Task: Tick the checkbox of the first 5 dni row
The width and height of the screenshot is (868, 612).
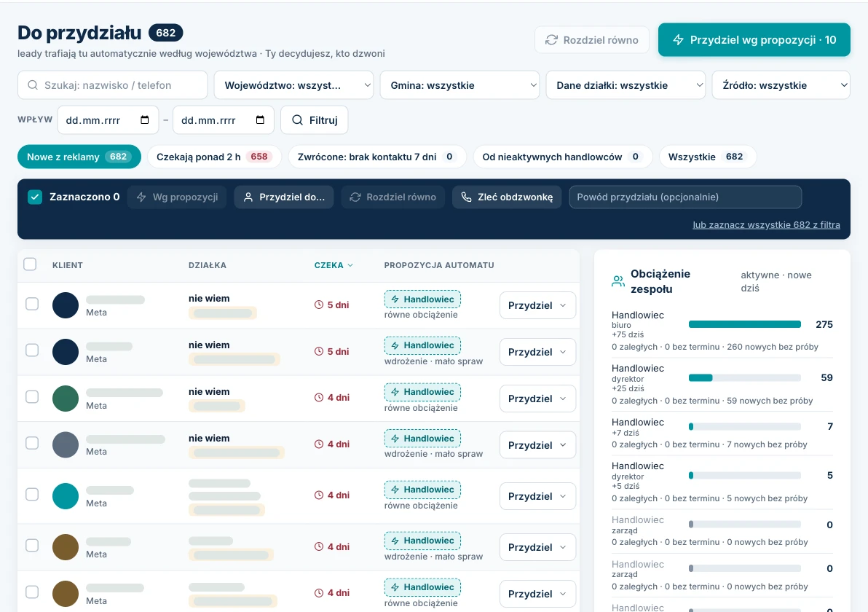Action: 32,304
